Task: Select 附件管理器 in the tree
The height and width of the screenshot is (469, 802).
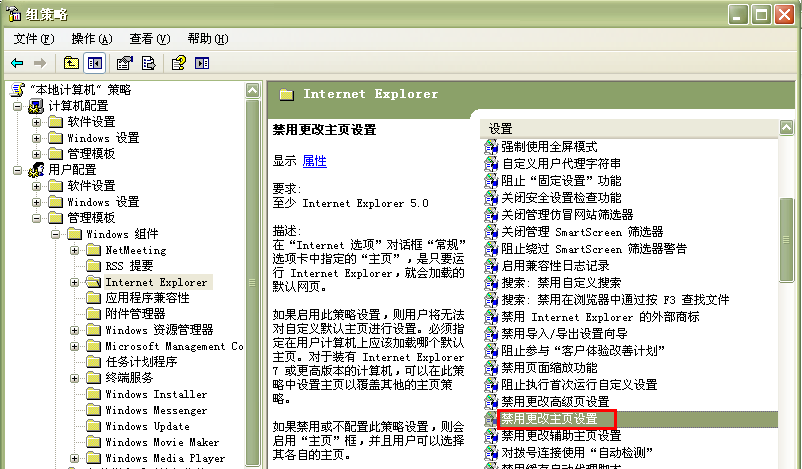Action: point(135,314)
